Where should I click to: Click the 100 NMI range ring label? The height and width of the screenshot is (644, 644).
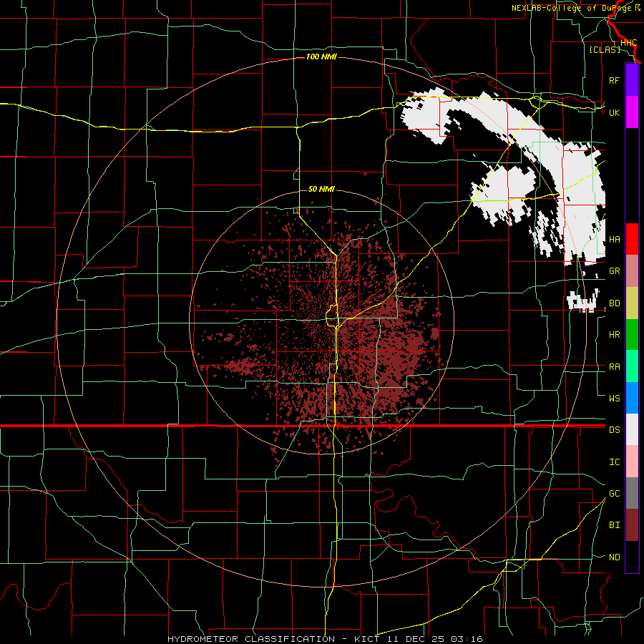pyautogui.click(x=321, y=57)
